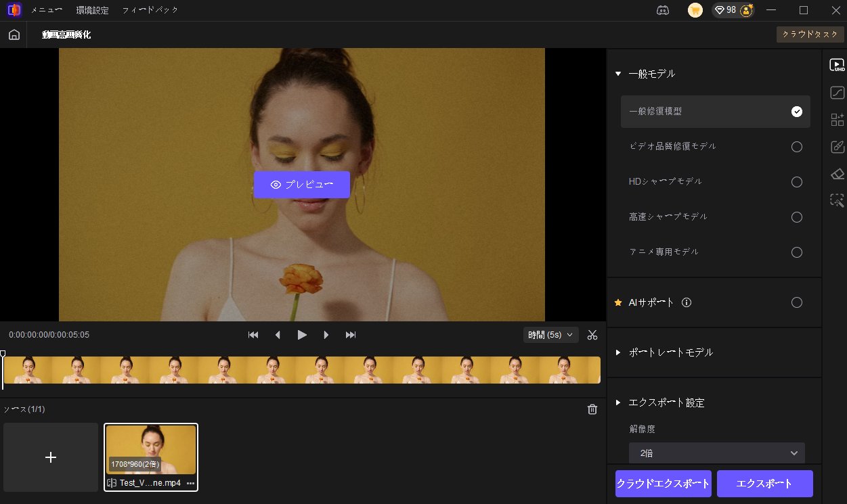Click the timeline filmstrip track

pos(302,370)
